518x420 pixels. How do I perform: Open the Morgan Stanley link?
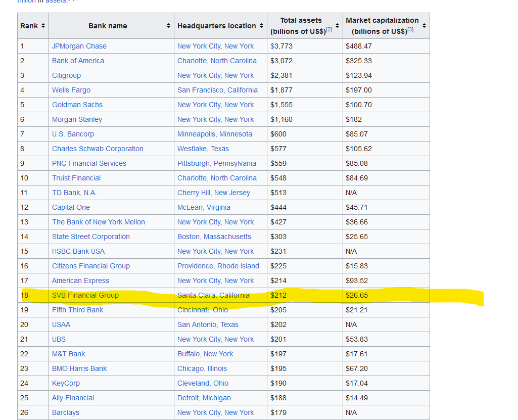pyautogui.click(x=77, y=119)
